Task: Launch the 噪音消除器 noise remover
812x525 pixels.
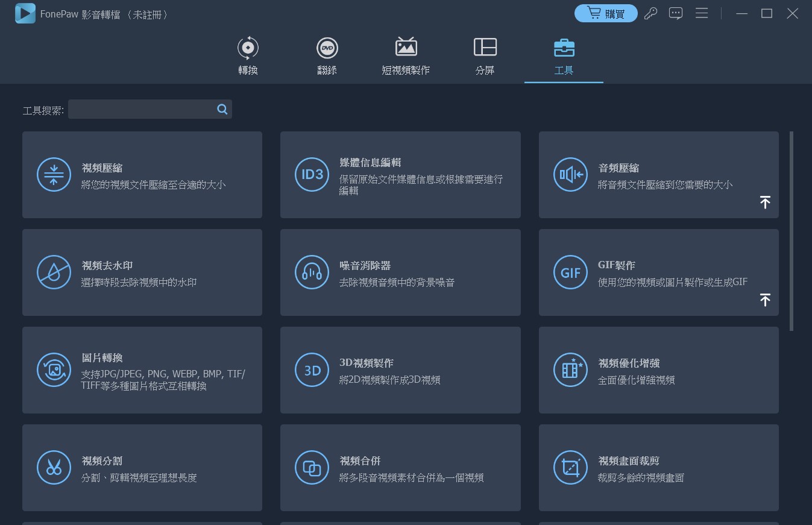Action: click(x=400, y=272)
